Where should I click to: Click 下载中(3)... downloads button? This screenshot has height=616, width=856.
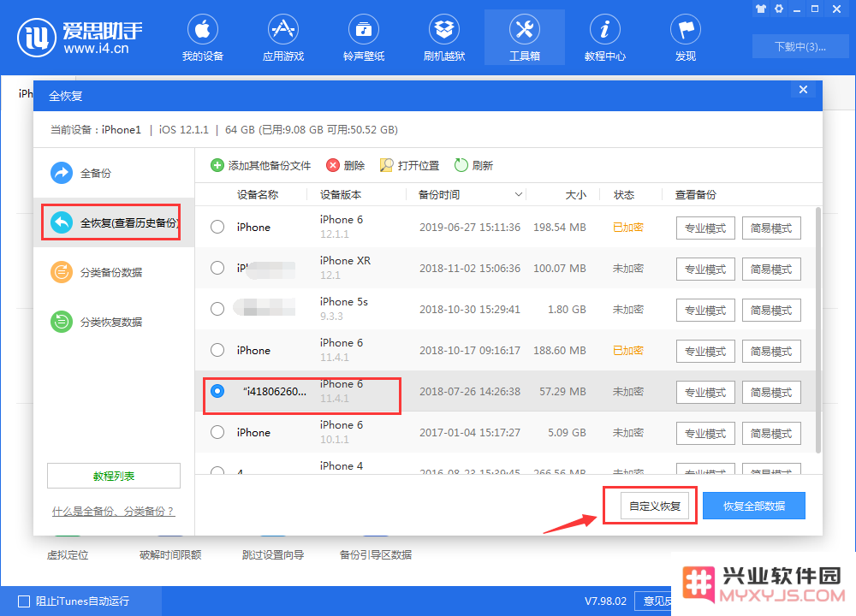click(x=800, y=46)
